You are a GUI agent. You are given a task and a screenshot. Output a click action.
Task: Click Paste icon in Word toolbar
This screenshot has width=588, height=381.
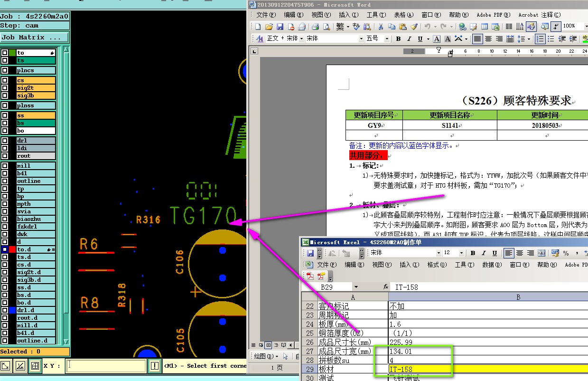(x=402, y=27)
